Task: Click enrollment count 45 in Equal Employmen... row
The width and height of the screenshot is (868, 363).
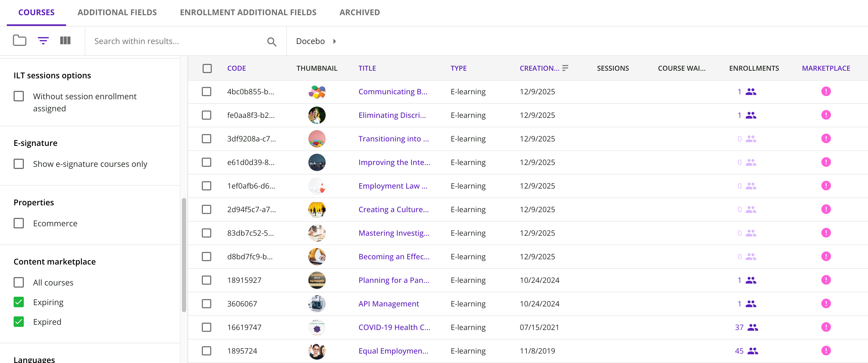Action: click(739, 351)
